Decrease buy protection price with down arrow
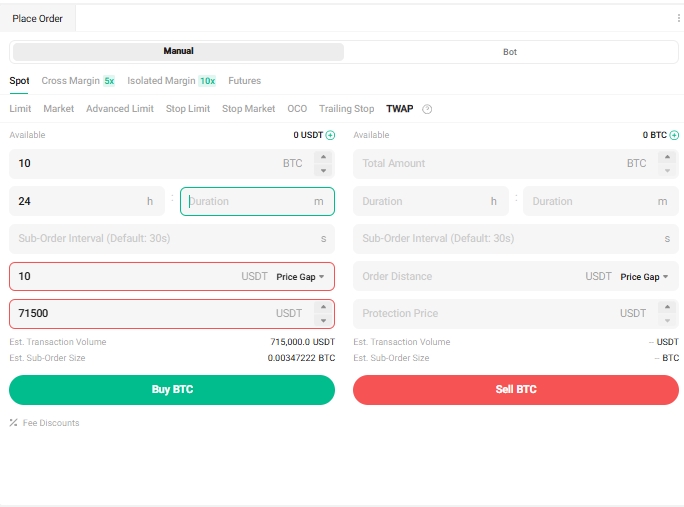This screenshot has height=507, width=684. click(x=322, y=320)
